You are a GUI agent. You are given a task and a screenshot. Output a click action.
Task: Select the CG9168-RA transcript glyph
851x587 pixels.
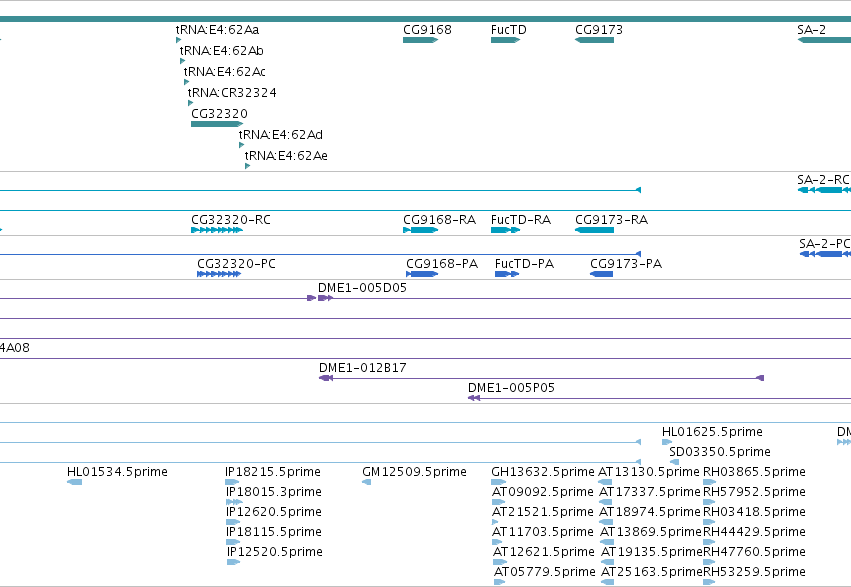(421, 230)
